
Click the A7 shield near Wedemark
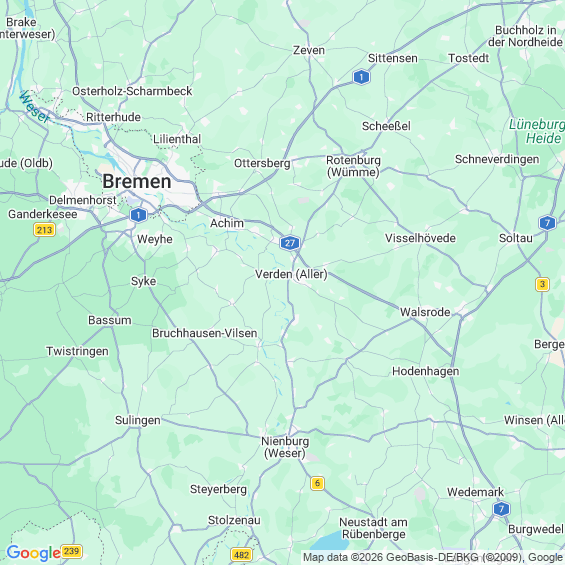tap(501, 509)
